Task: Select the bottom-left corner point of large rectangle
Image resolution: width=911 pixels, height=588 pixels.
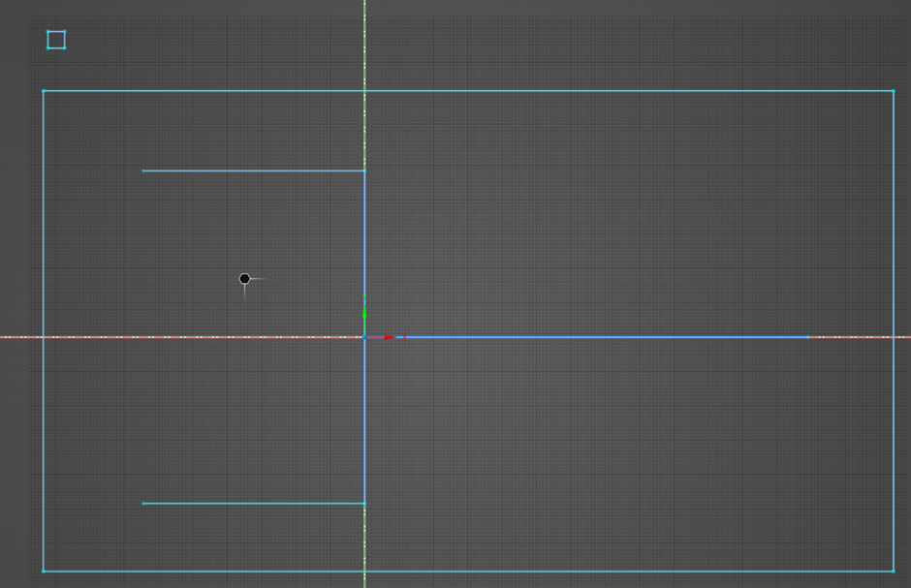Action: coord(44,571)
